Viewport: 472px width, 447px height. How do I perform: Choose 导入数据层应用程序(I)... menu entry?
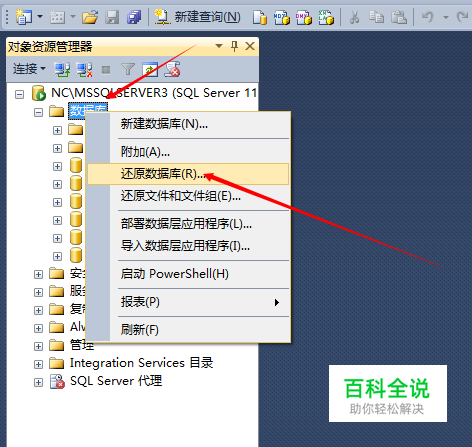(188, 246)
